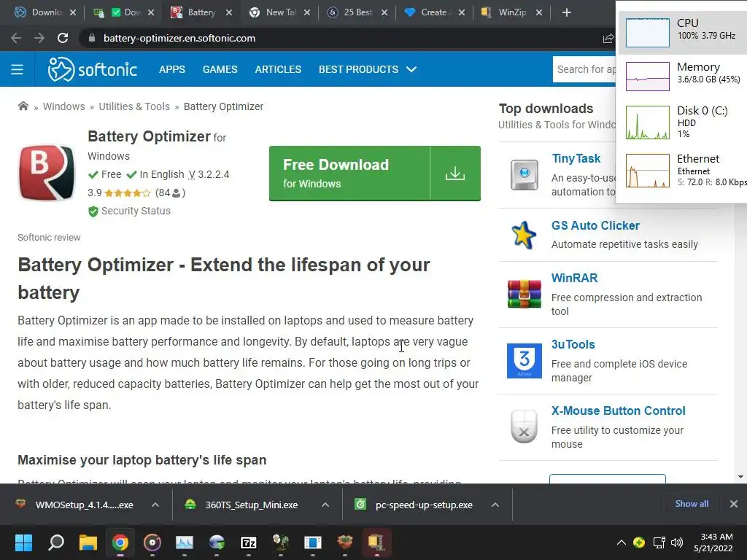Click Utilities & Tools breadcrumb link
The image size is (747, 560).
click(134, 106)
